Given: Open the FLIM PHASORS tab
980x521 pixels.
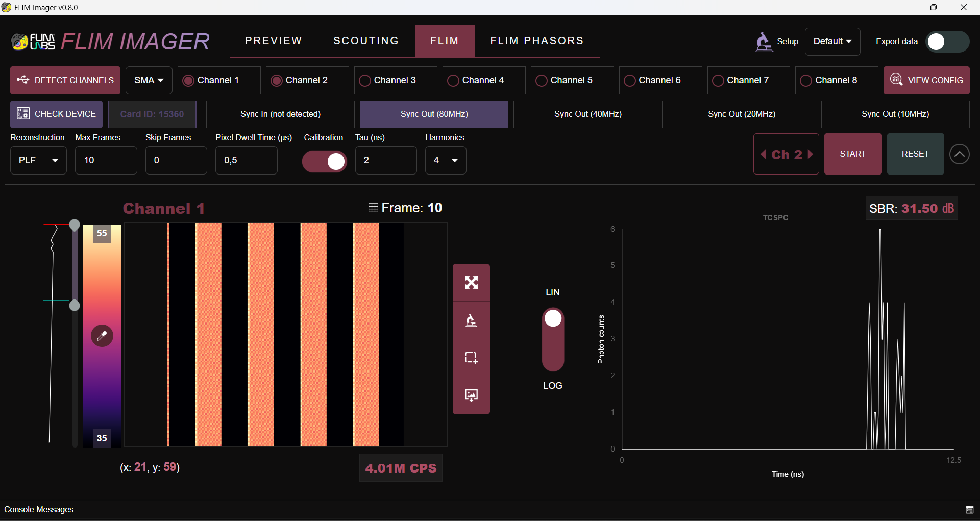Looking at the screenshot, I should 537,41.
